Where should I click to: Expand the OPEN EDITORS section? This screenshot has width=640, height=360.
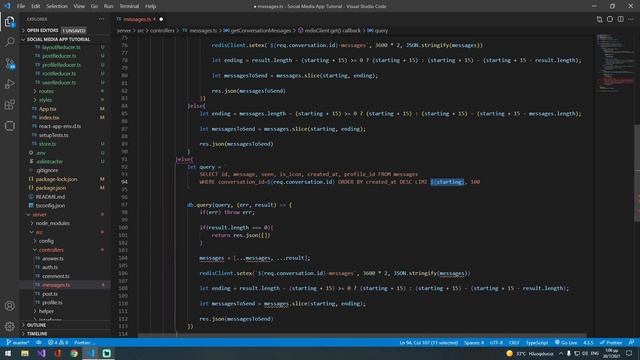click(x=42, y=30)
